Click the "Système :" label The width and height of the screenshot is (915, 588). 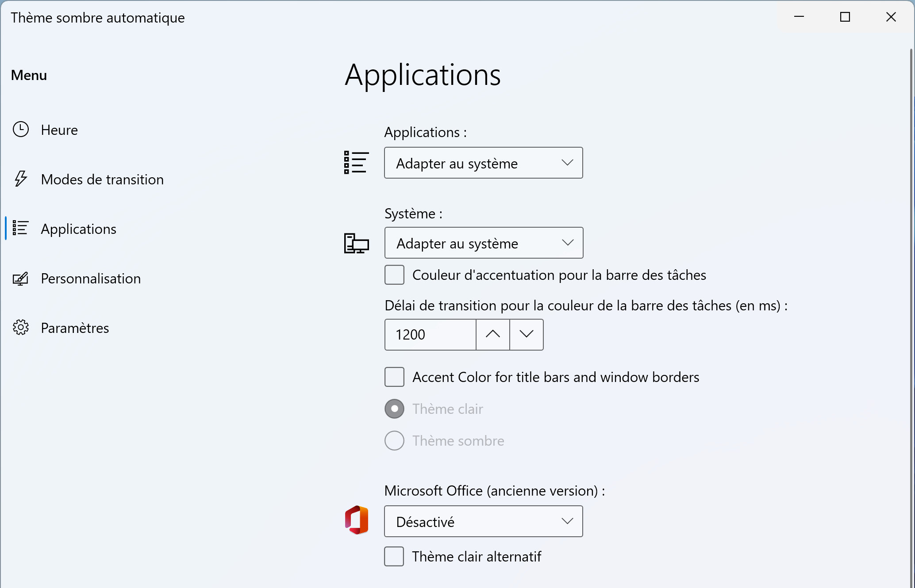[413, 214]
